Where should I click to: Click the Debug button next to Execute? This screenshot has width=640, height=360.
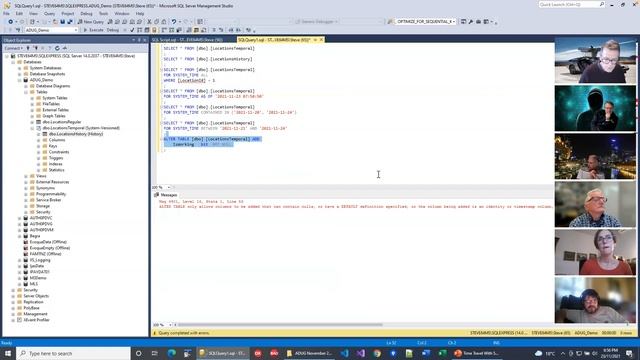(113, 30)
